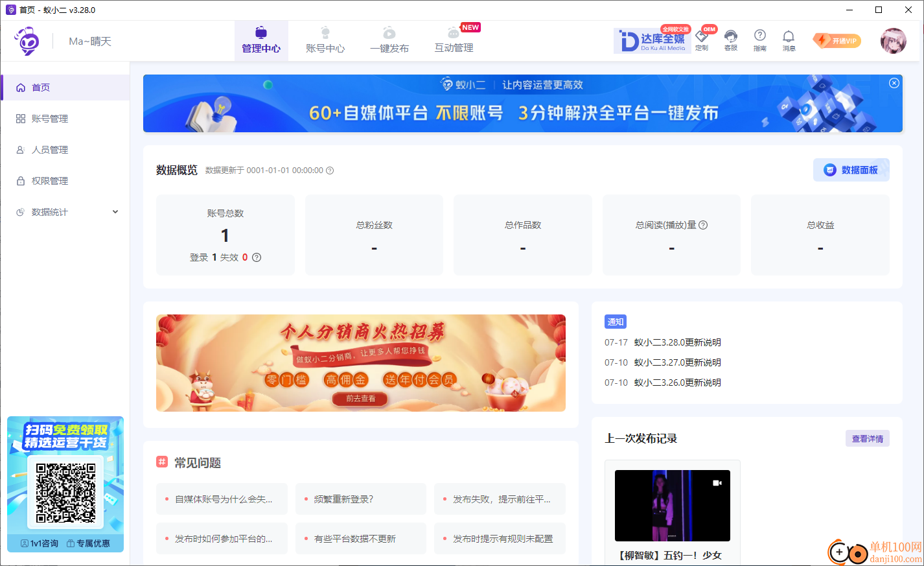This screenshot has width=924, height=566.
Task: Open the 一键发布 tab
Action: click(389, 41)
